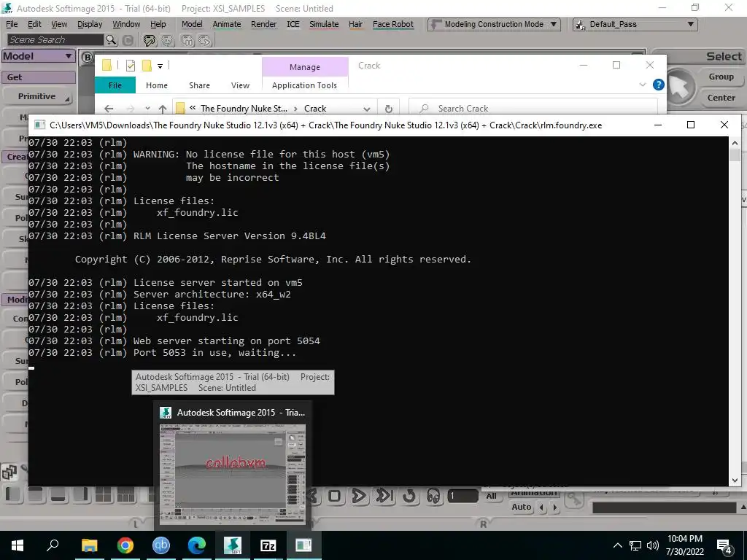Open the Softimage File menu
Image resolution: width=747 pixels, height=560 pixels.
coord(12,24)
